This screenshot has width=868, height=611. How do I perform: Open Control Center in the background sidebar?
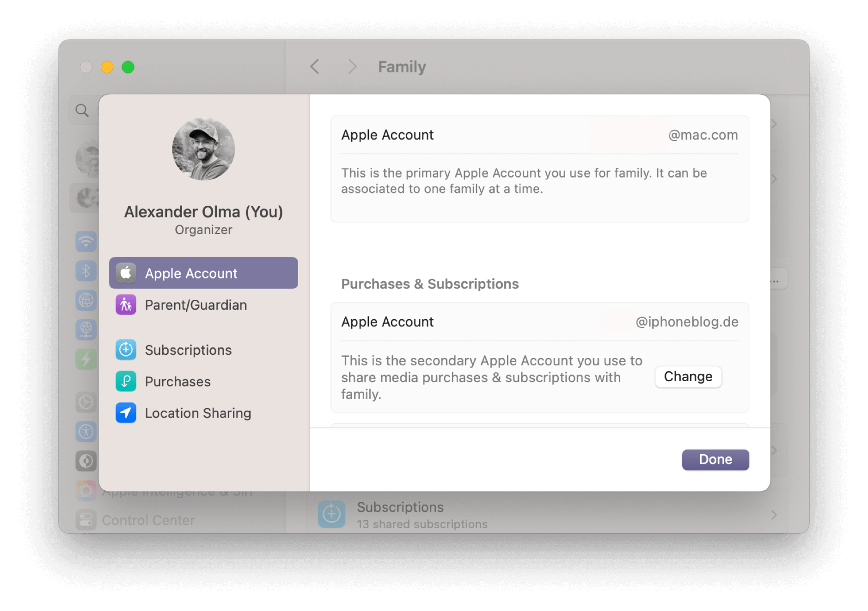tap(148, 520)
